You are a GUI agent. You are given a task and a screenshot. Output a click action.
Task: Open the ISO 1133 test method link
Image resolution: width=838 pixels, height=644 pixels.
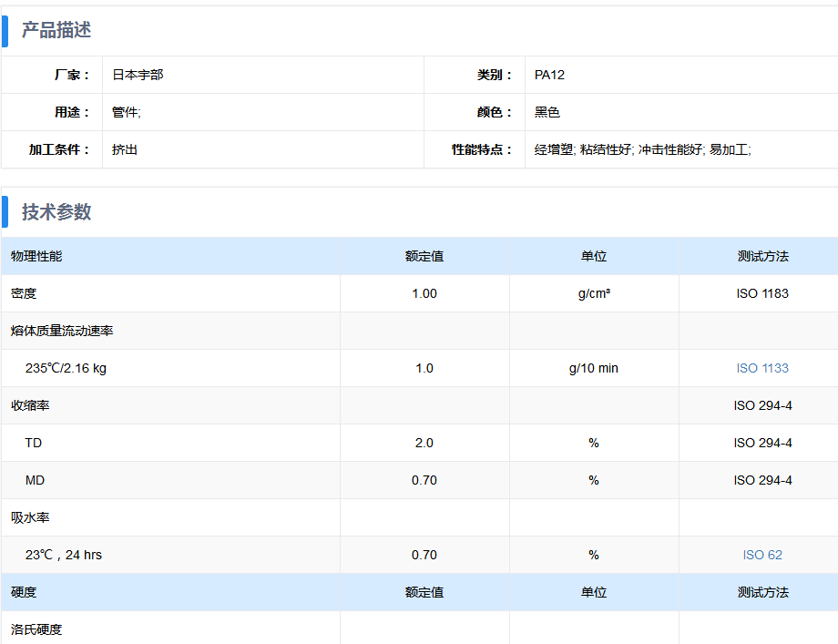pos(762,368)
